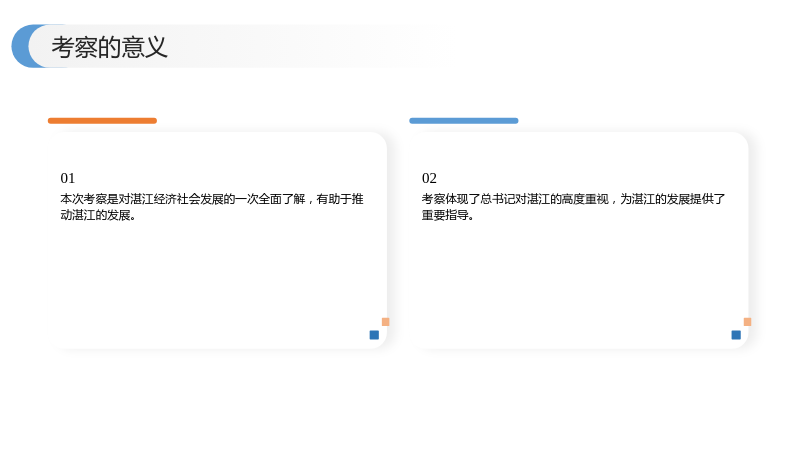Click the small orange square on left card
This screenshot has width=800, height=450.
386,322
